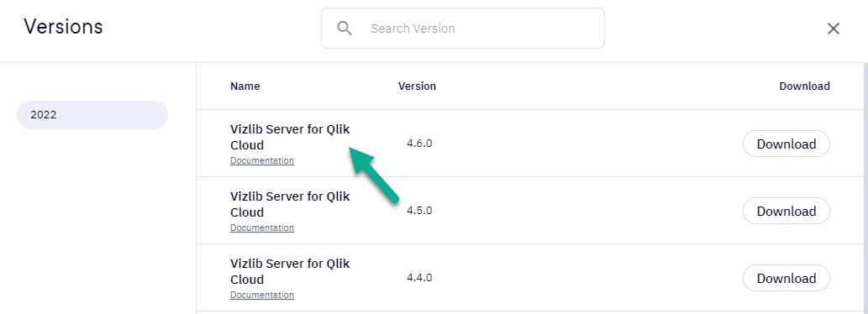Click the Version column header
868x314 pixels.
(x=417, y=86)
